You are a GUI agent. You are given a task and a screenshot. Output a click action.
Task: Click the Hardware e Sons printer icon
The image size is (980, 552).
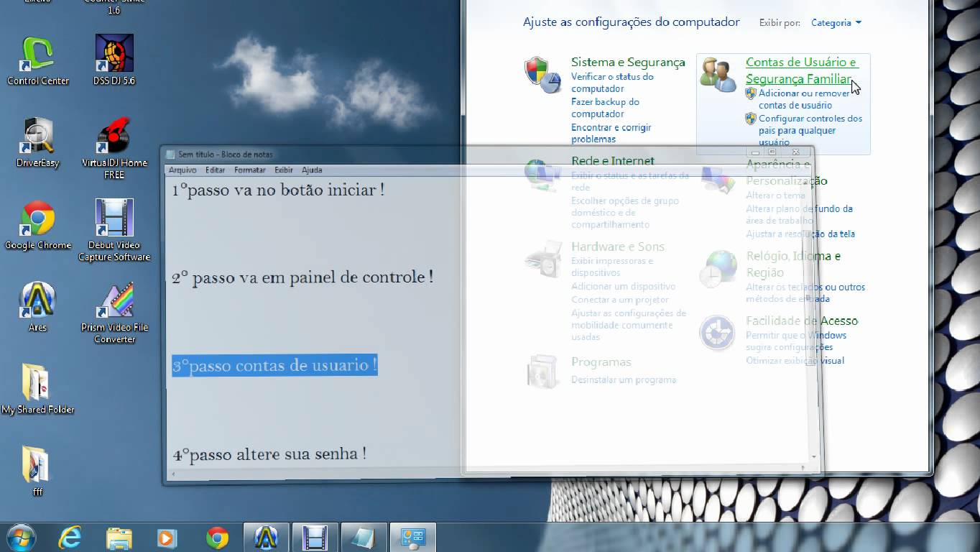(543, 259)
